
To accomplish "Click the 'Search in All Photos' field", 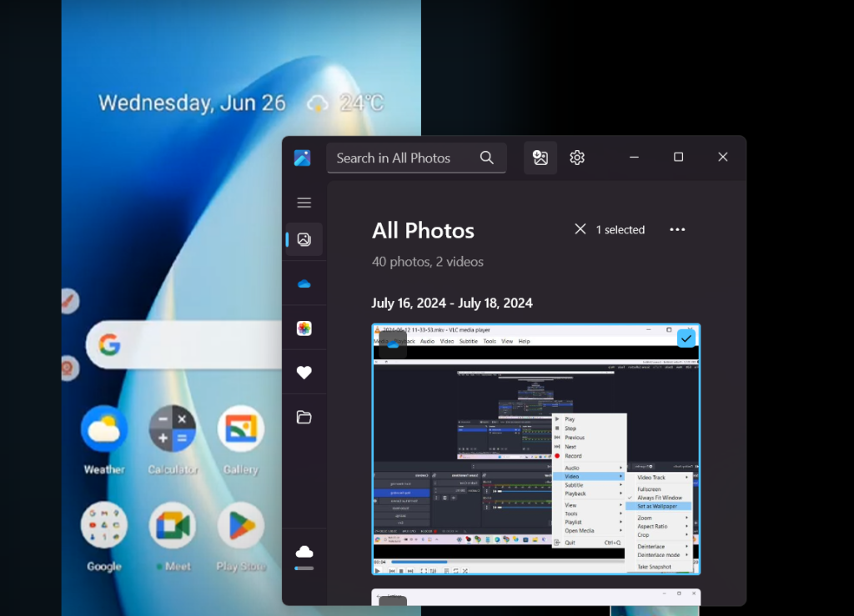I will click(405, 158).
